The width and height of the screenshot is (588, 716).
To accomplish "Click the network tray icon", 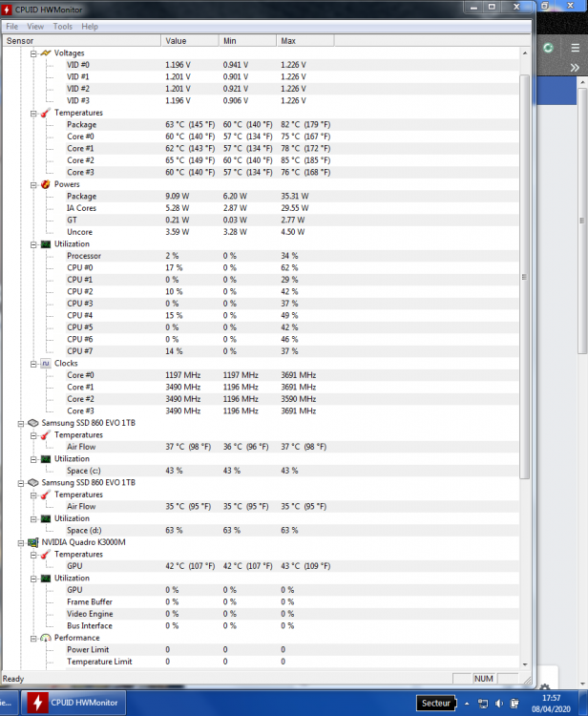I will point(483,704).
